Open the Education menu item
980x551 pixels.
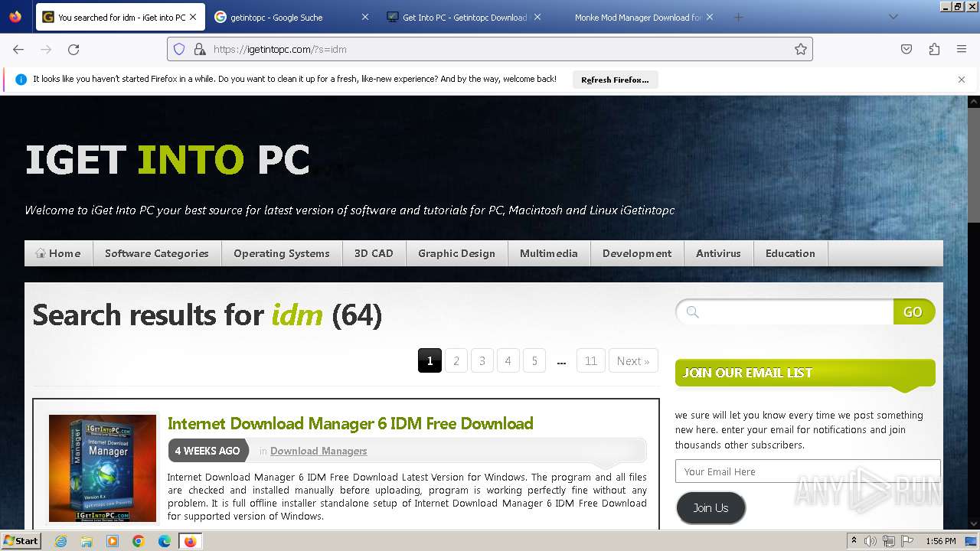tap(790, 253)
